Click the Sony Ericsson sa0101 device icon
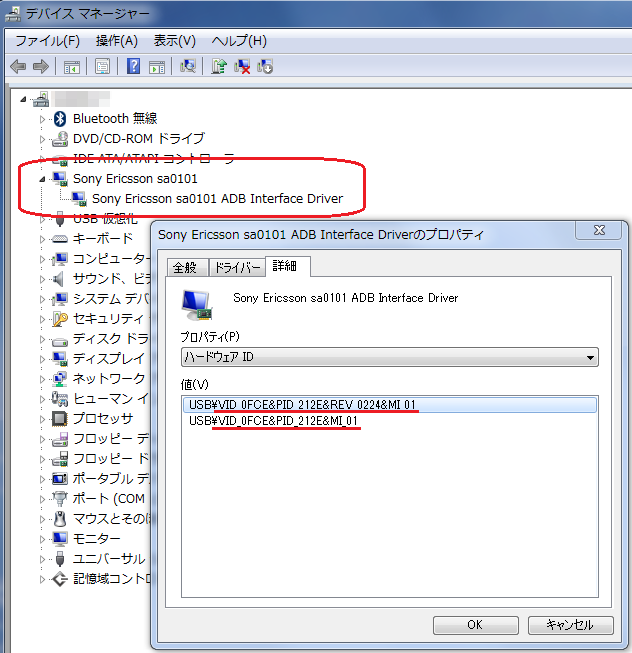This screenshot has width=632, height=653. (x=60, y=179)
